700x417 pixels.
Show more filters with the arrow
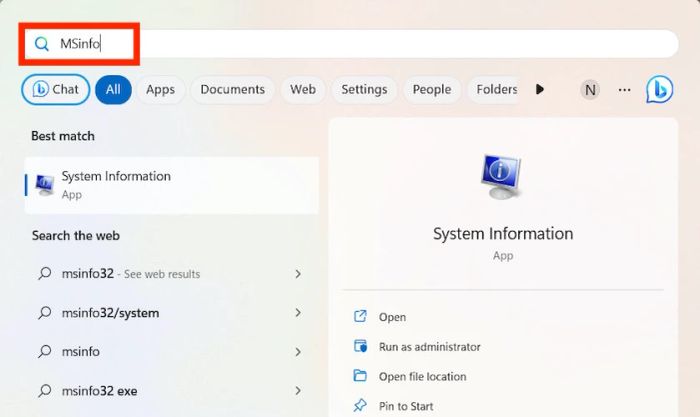[x=540, y=89]
